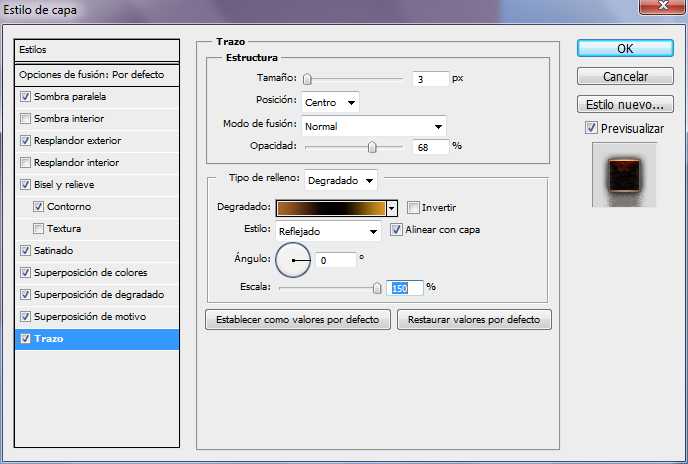The width and height of the screenshot is (688, 464).
Task: Click the Estilo nuevo... button
Action: [625, 104]
